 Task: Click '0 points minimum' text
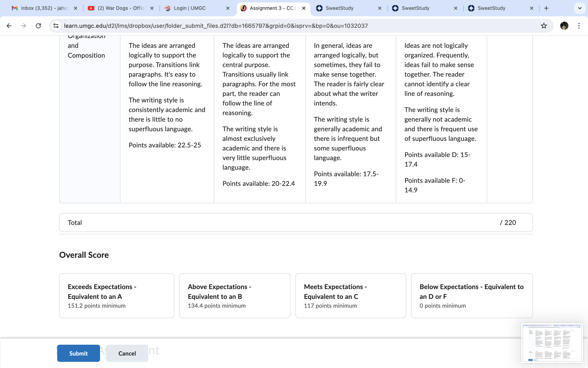(x=443, y=306)
